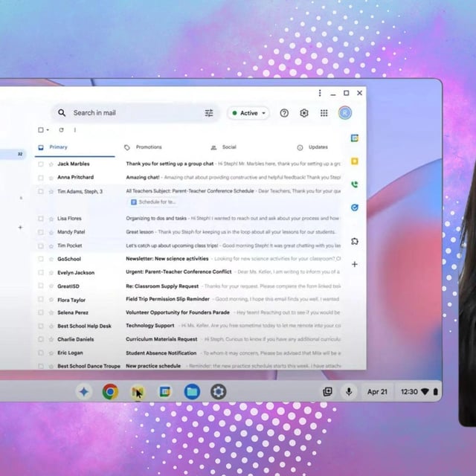This screenshot has height=476, width=476.
Task: Click the Gmail icon on the shelf
Action: (138, 392)
